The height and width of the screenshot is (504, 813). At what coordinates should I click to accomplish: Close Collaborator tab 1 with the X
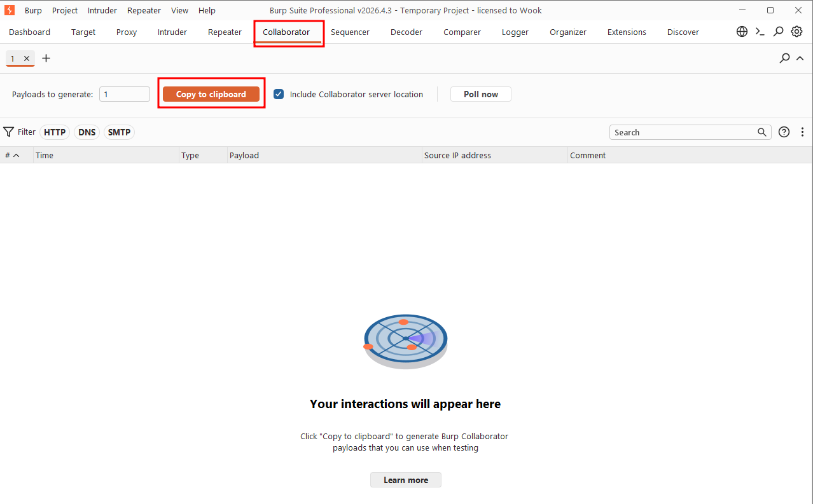[x=27, y=58]
